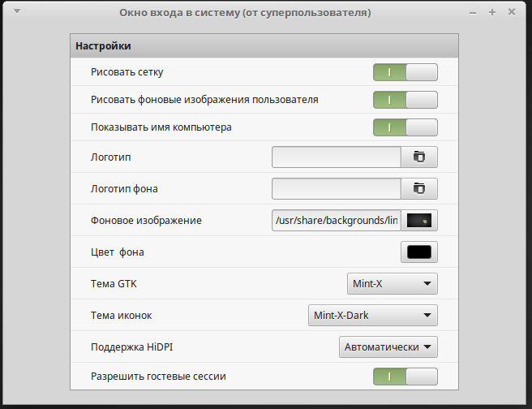This screenshot has width=532, height=409.
Task: Disable Рисовать фоновые изображения пользователя switch
Action: pyautogui.click(x=405, y=100)
